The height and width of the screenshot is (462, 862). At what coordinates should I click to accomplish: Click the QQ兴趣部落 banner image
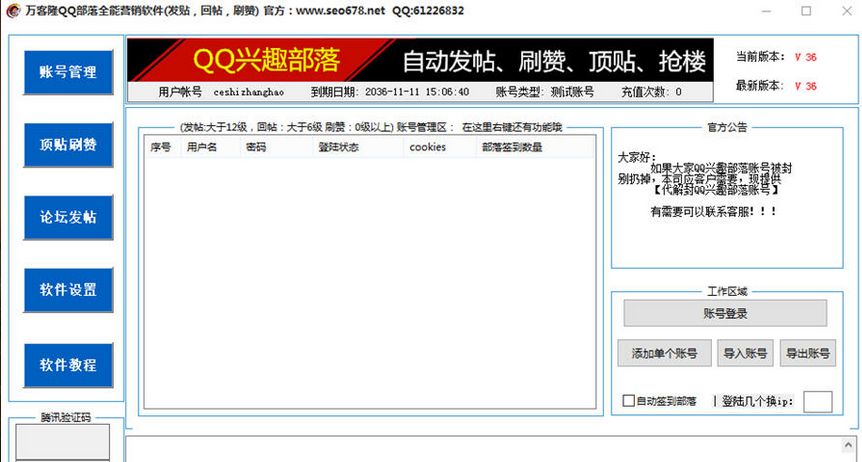tap(420, 60)
